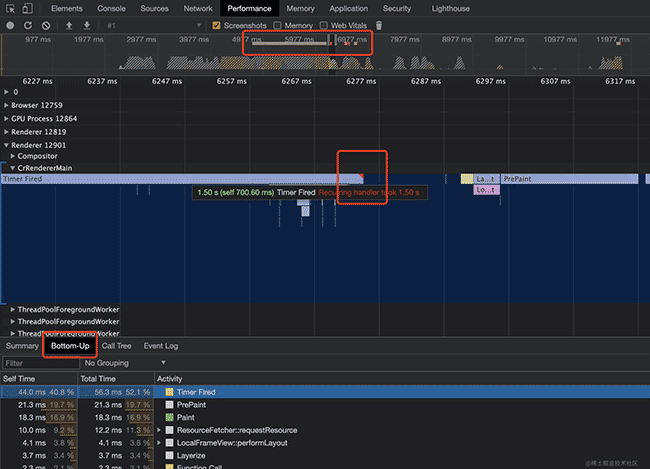Image resolution: width=650 pixels, height=469 pixels.
Task: Click the CPU activity overview chart
Action: (x=325, y=62)
